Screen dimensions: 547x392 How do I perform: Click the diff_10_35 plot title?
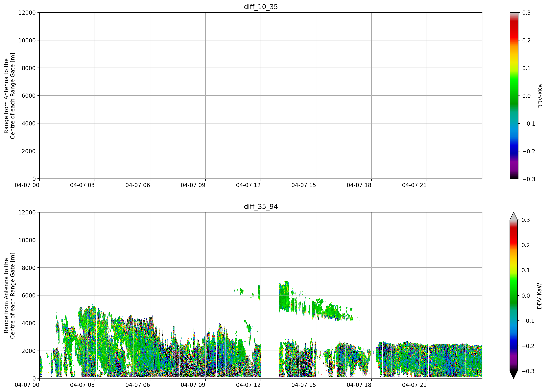tap(261, 7)
